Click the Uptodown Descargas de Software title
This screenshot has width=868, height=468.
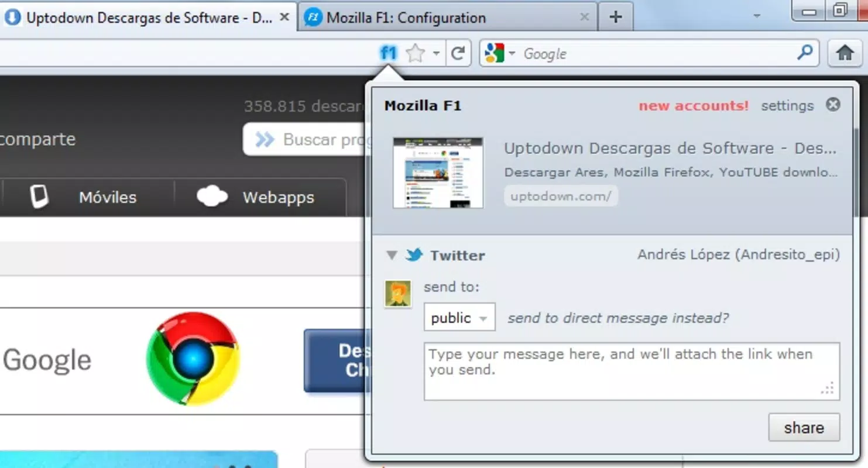(x=671, y=149)
